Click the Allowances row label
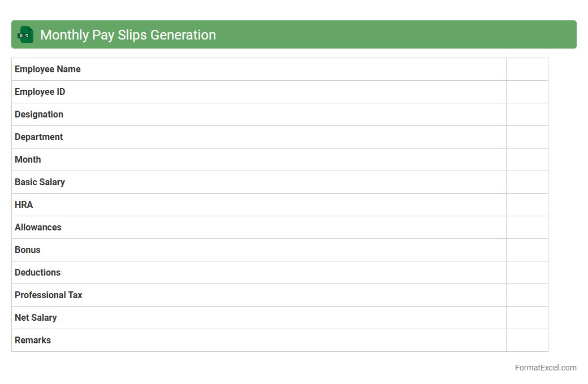The height and width of the screenshot is (384, 588). (38, 228)
